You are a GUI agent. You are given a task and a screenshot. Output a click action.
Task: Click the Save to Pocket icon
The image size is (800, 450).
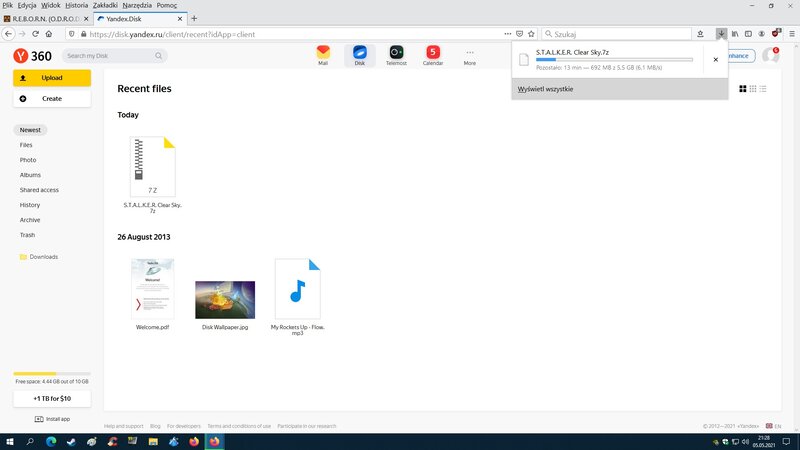click(x=519, y=34)
